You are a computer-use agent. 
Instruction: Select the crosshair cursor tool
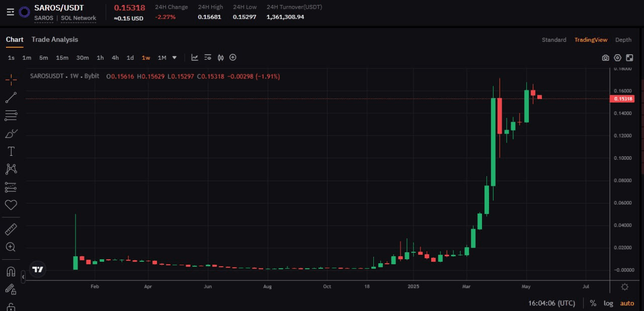(11, 79)
